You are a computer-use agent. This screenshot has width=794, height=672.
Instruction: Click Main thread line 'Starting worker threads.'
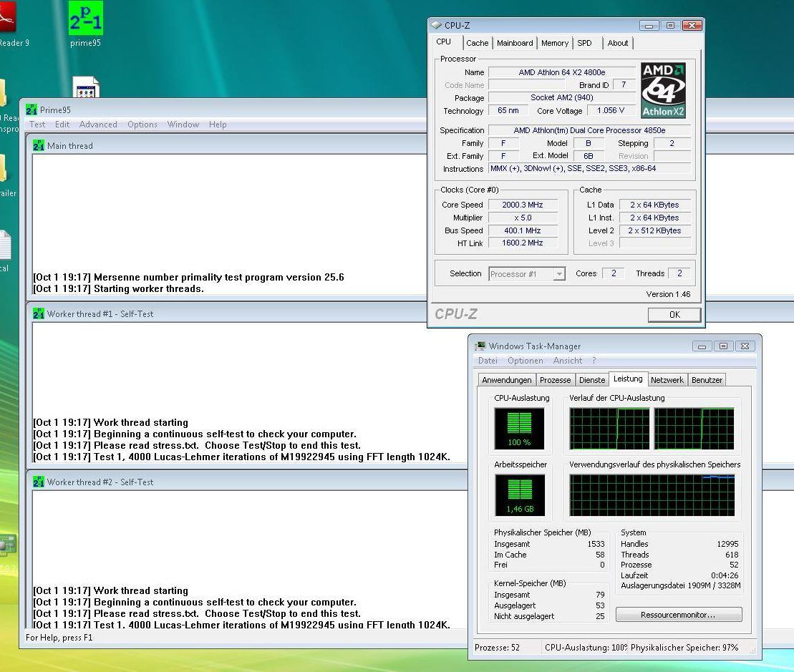tap(119, 289)
